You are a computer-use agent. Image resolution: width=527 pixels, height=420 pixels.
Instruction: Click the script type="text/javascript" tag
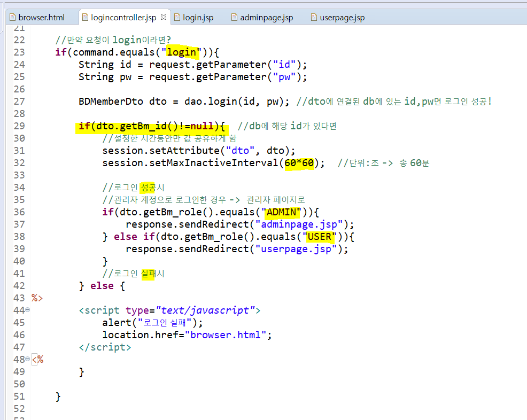170,310
